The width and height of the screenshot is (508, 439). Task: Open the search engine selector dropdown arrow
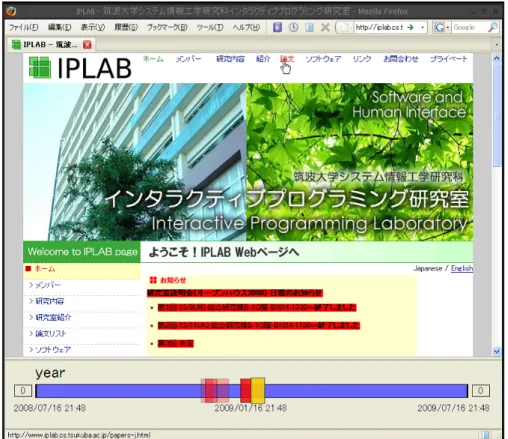click(448, 27)
